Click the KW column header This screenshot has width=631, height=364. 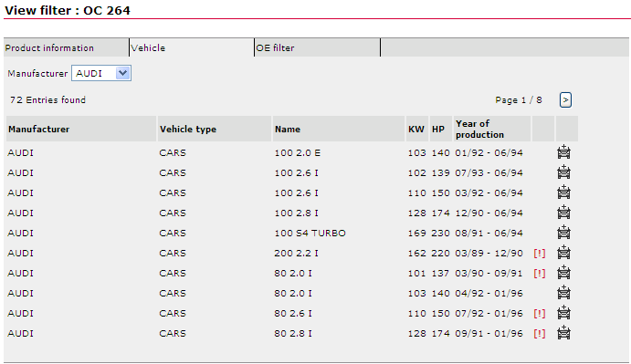pos(417,130)
